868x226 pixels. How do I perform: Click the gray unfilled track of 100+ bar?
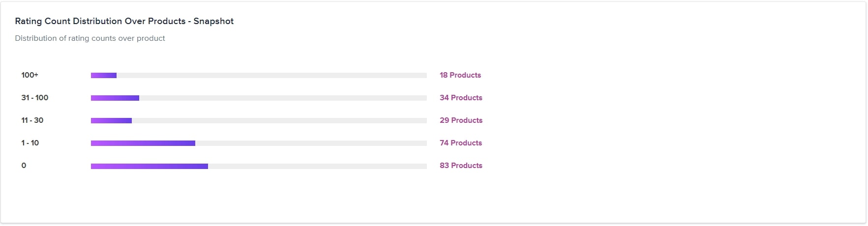click(271, 76)
